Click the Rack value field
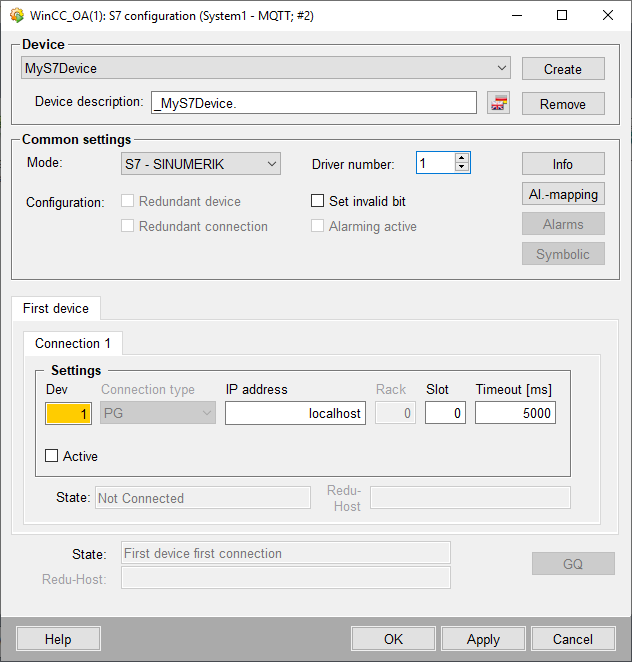The image size is (632, 662). point(395,412)
